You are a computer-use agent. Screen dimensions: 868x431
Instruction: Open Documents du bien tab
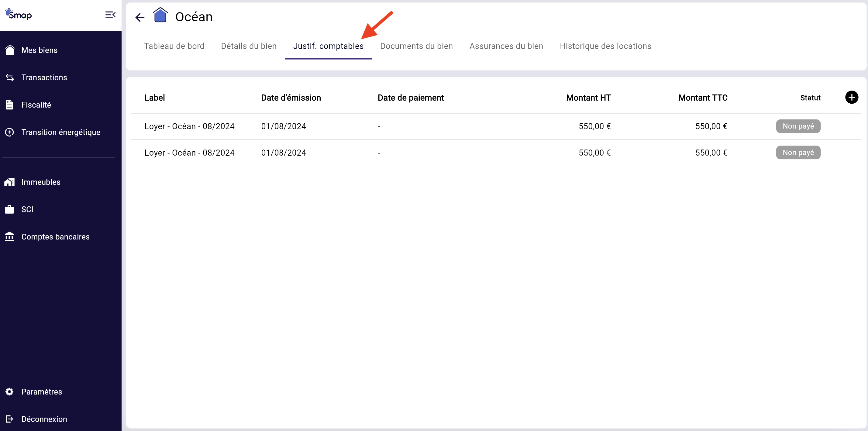(416, 46)
